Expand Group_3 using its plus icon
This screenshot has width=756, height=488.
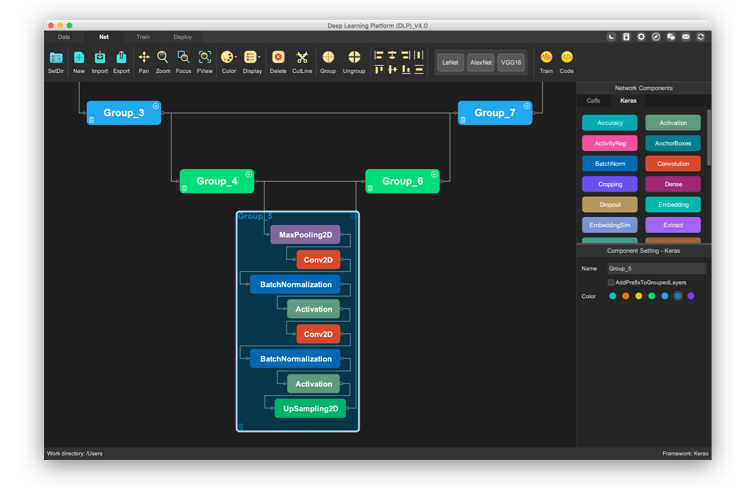[156, 106]
